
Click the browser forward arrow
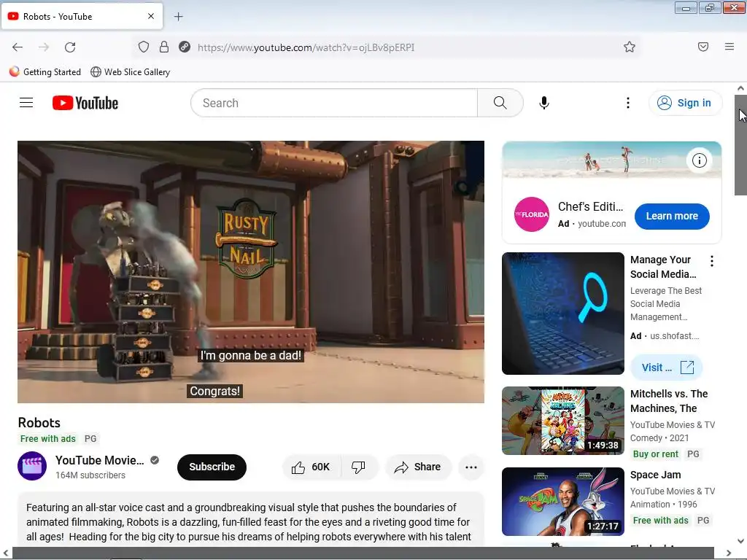[x=44, y=47]
